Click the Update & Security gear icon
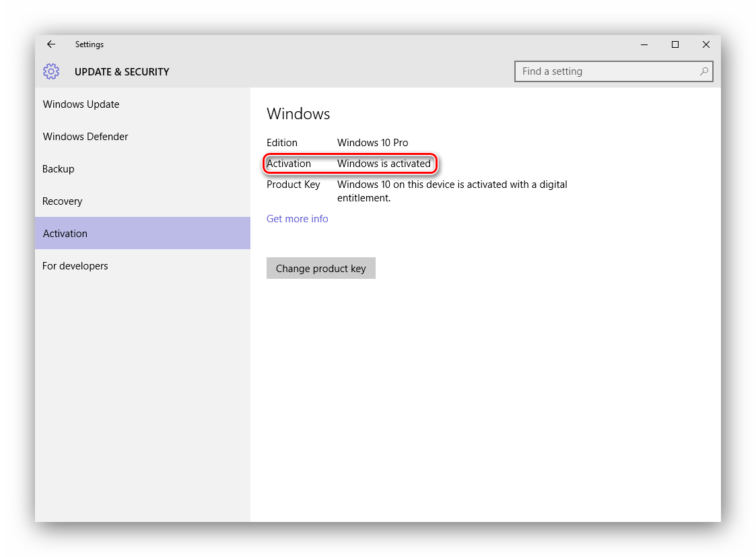This screenshot has width=756, height=557. point(51,71)
